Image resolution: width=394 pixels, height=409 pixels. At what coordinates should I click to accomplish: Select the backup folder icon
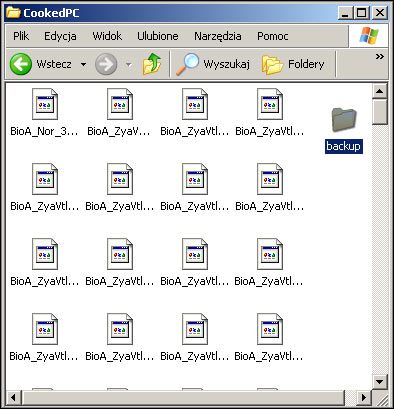[344, 119]
